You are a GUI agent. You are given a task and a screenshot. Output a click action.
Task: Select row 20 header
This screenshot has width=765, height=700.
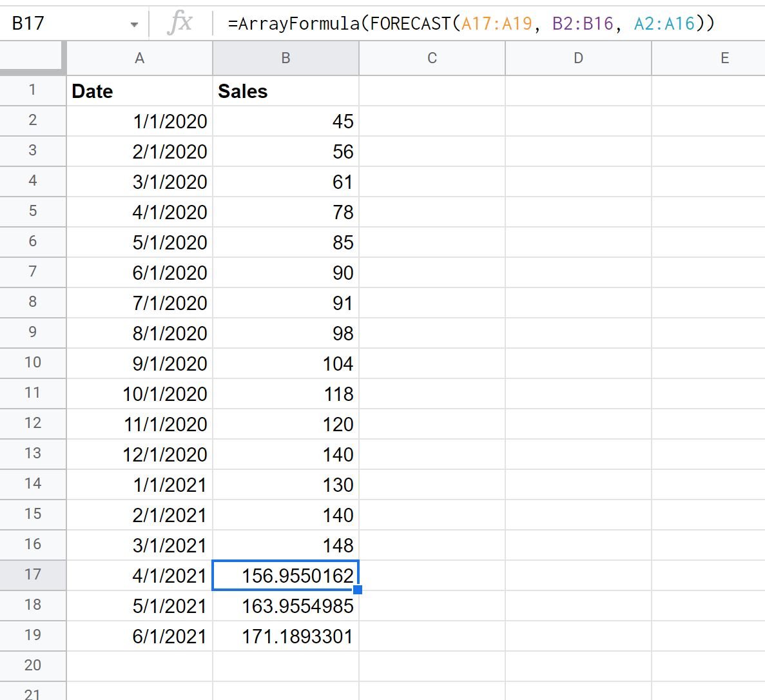[33, 665]
